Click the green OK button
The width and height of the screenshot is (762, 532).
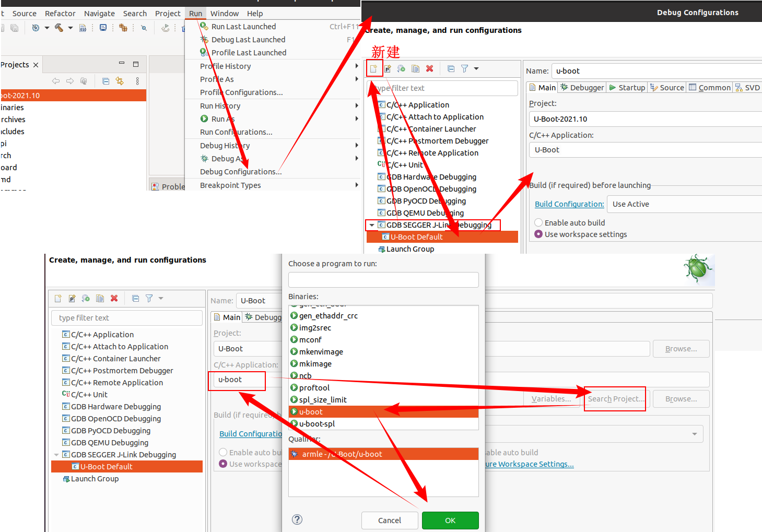450,521
